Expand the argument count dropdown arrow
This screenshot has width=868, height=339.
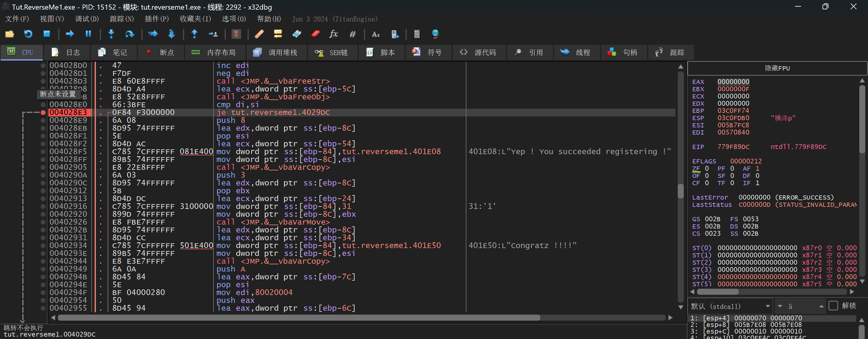click(x=780, y=306)
